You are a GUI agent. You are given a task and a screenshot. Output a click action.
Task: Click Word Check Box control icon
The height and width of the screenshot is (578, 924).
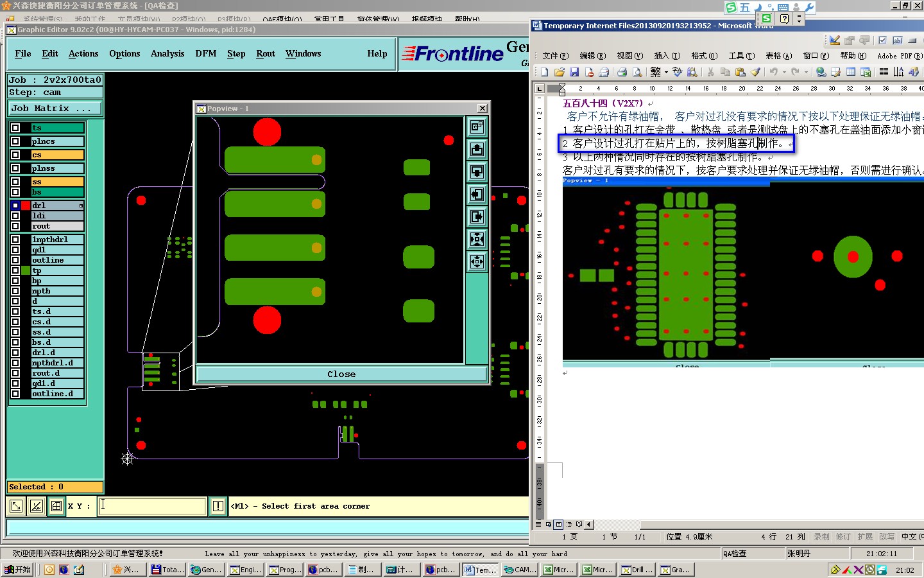(882, 40)
